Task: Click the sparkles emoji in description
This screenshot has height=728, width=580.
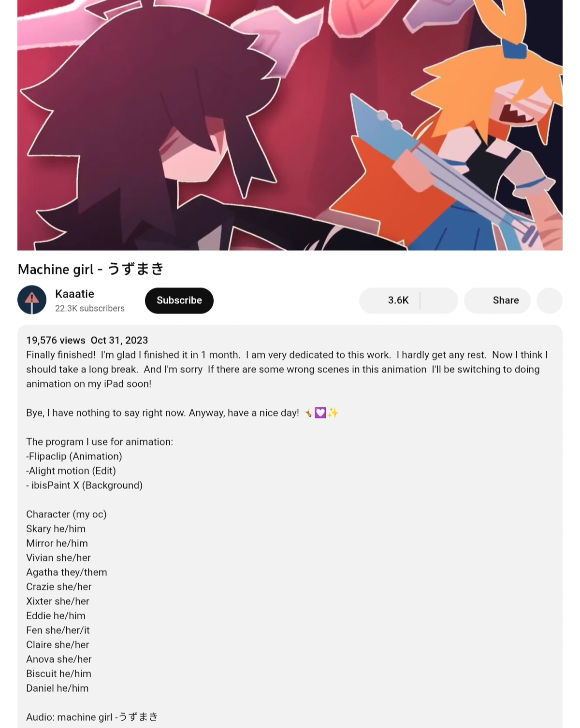Action: coord(333,413)
